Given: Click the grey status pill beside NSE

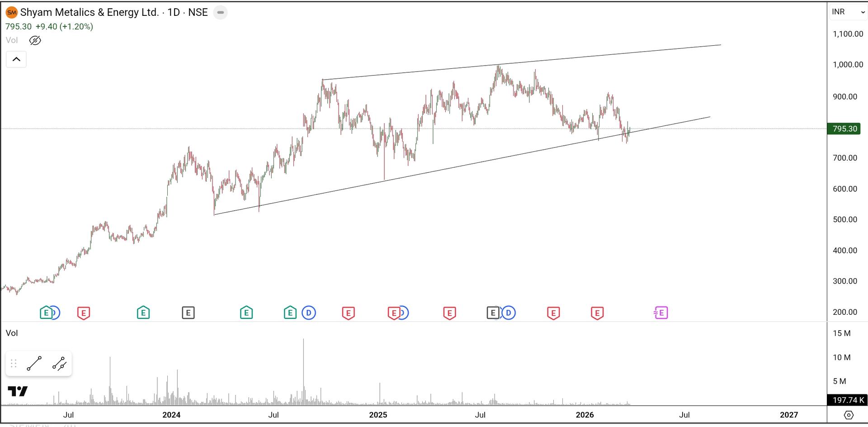Looking at the screenshot, I should point(220,12).
